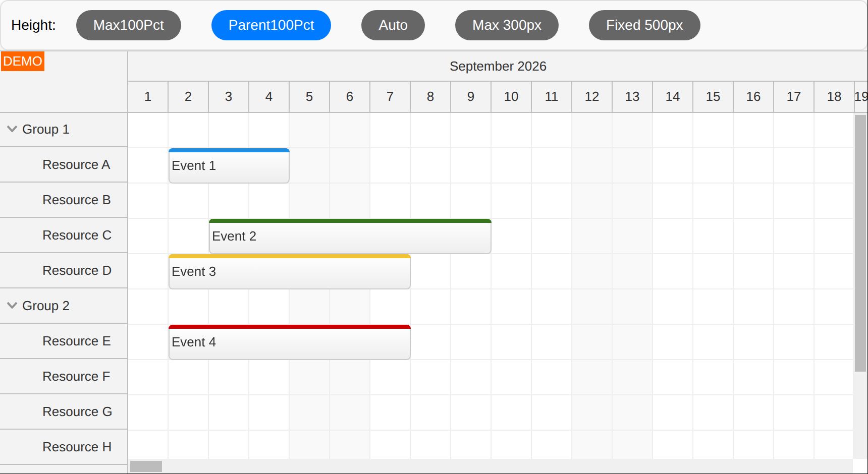Select Resource H row header
The width and height of the screenshot is (868, 474).
pyautogui.click(x=64, y=447)
